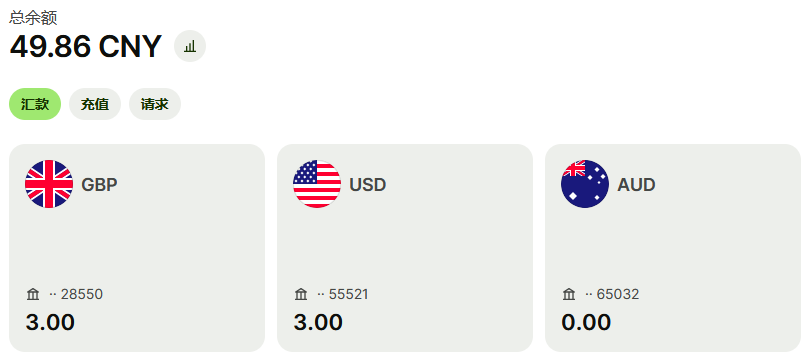Click the 充值 add money button

95,104
